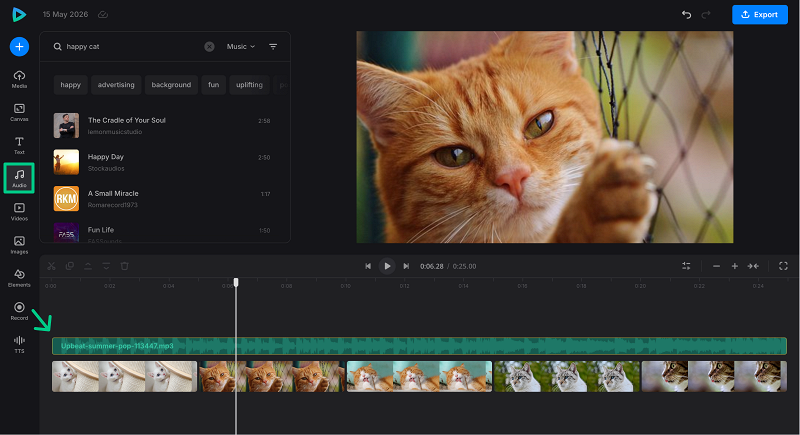Screen dimensions: 800x435
Task: Zoom in the timeline
Action: click(x=735, y=266)
